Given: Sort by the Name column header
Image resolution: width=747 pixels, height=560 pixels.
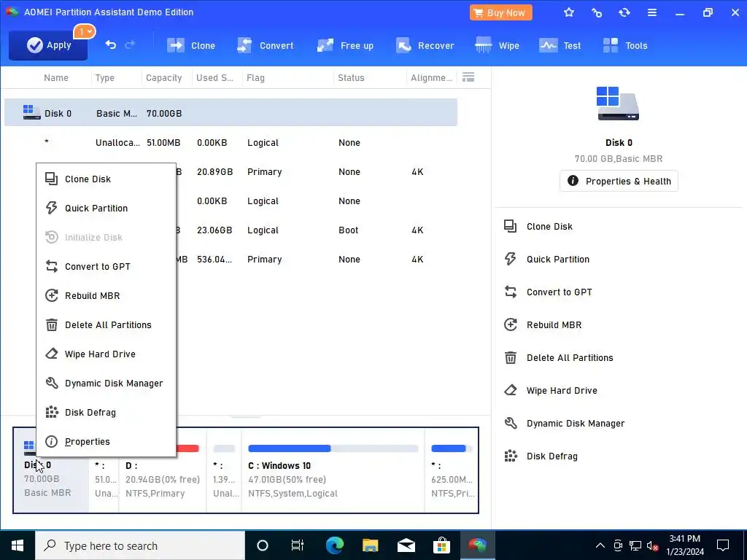Looking at the screenshot, I should pyautogui.click(x=55, y=77).
